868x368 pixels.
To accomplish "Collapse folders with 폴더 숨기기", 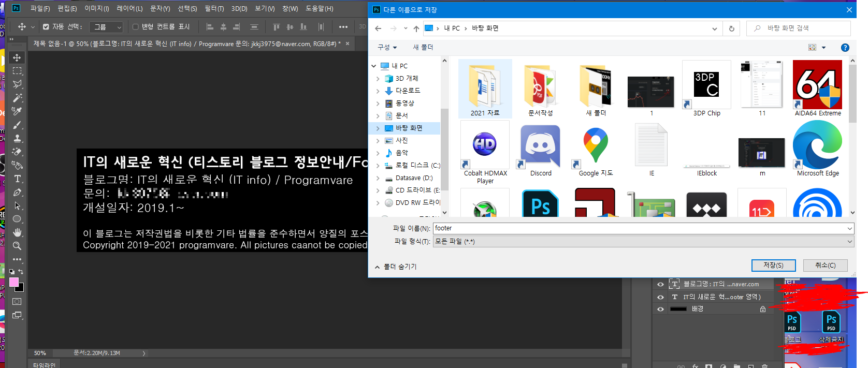I will (x=396, y=267).
